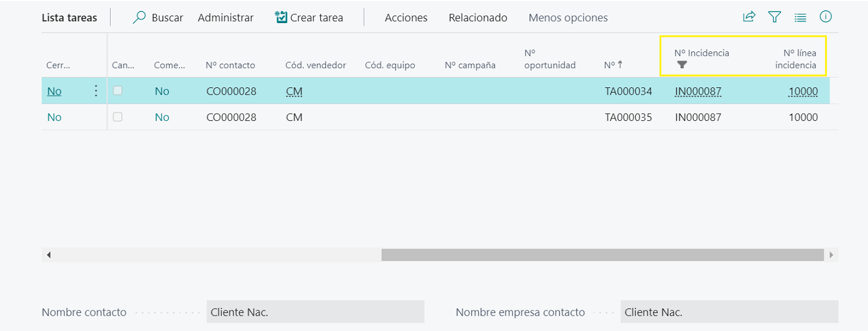
Task: Expand the Administrar menu
Action: tap(226, 17)
